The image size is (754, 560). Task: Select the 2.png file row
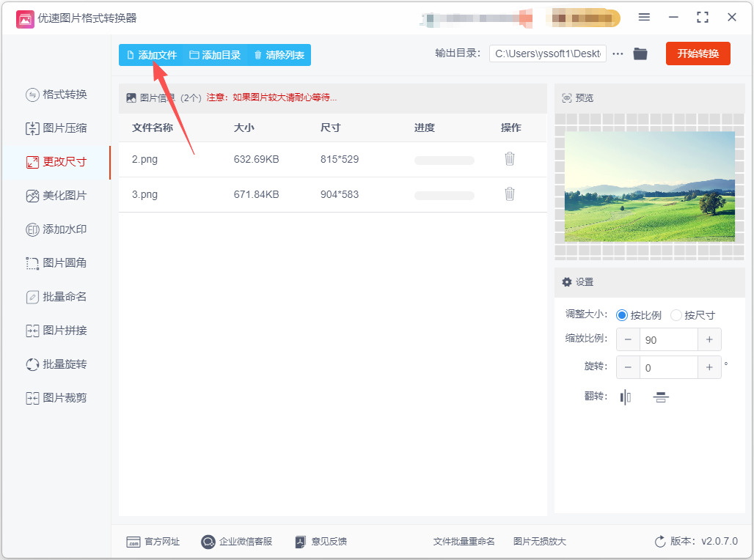click(x=332, y=159)
